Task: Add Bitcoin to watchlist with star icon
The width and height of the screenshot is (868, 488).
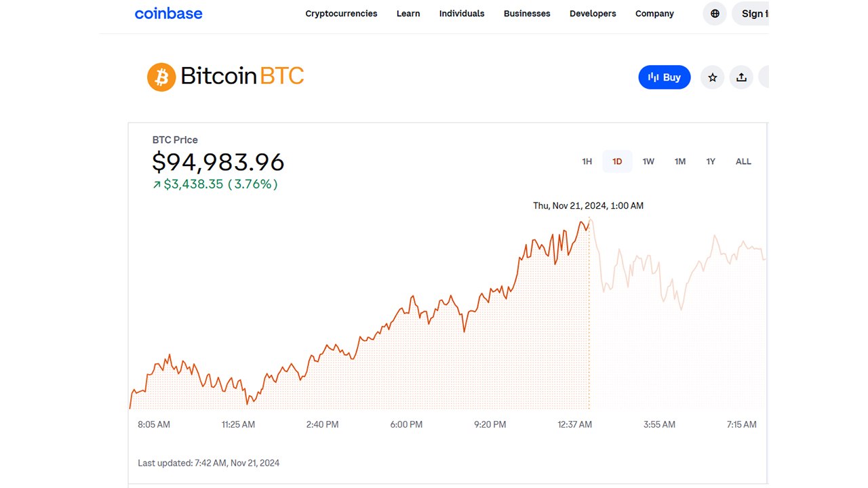Action: 712,77
